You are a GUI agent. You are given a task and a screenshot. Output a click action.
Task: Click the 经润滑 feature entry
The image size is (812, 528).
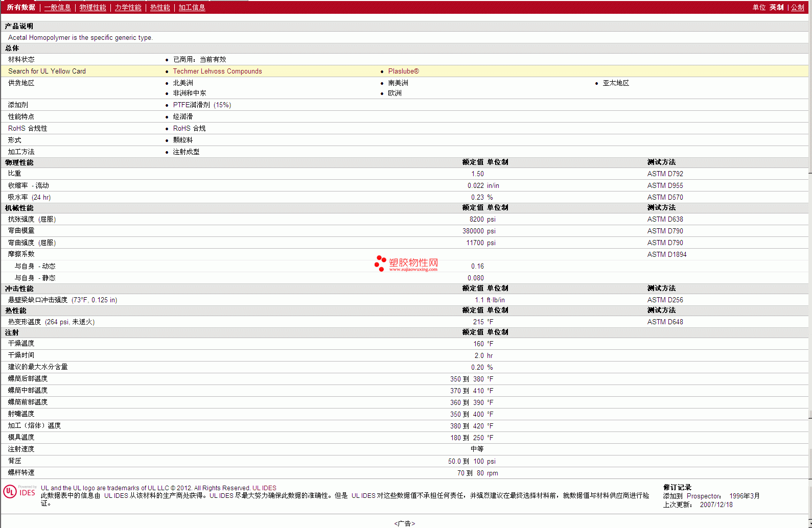pos(183,117)
